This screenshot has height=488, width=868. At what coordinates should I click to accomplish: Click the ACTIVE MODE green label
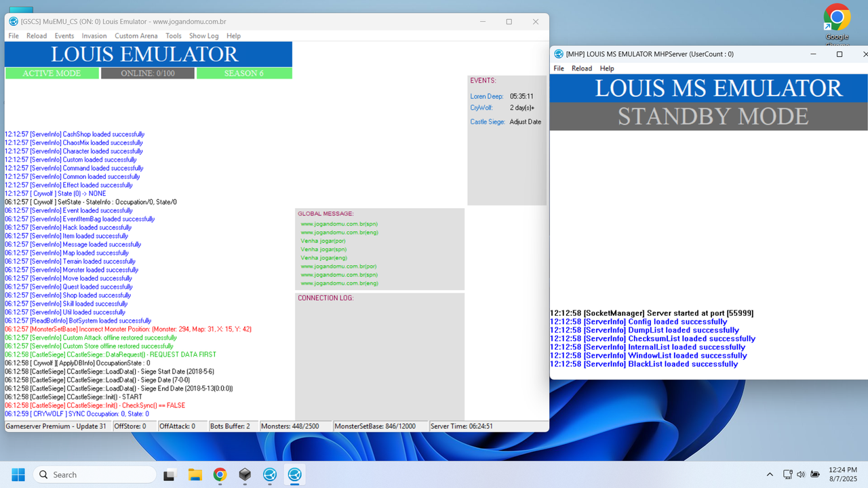52,73
